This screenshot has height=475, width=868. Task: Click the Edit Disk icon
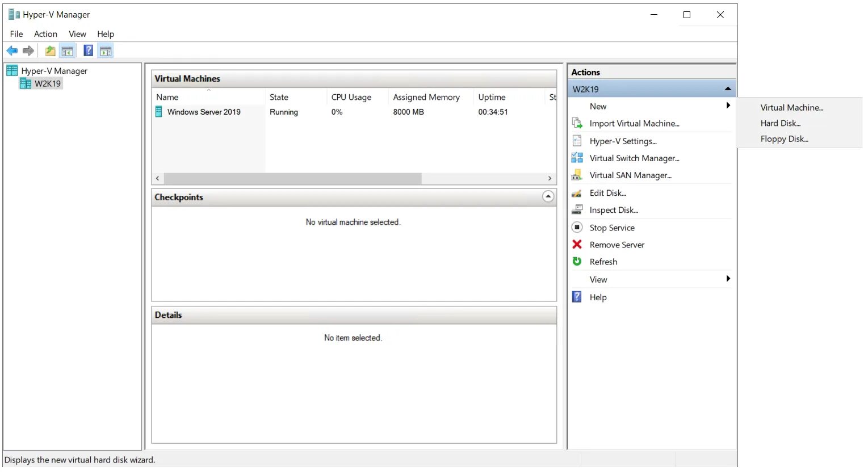coord(577,193)
